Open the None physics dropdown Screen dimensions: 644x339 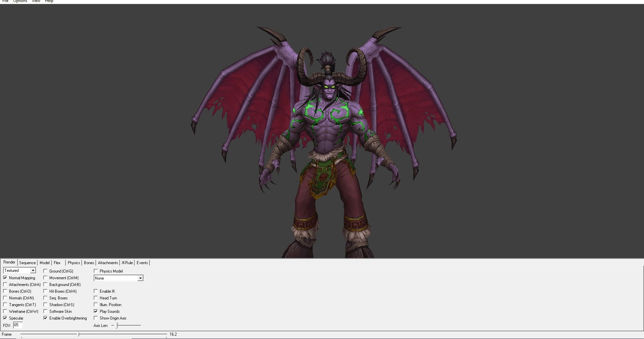click(119, 278)
